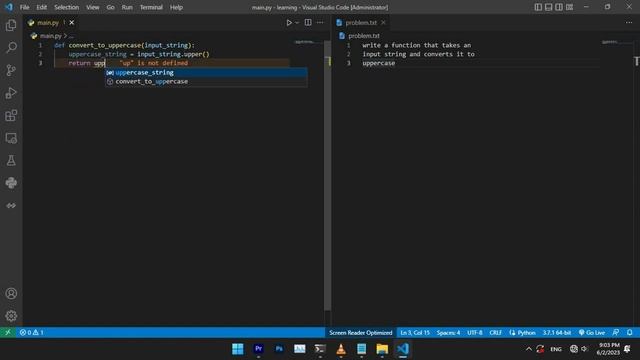
Task: Split the main.py editor right
Action: click(x=308, y=23)
